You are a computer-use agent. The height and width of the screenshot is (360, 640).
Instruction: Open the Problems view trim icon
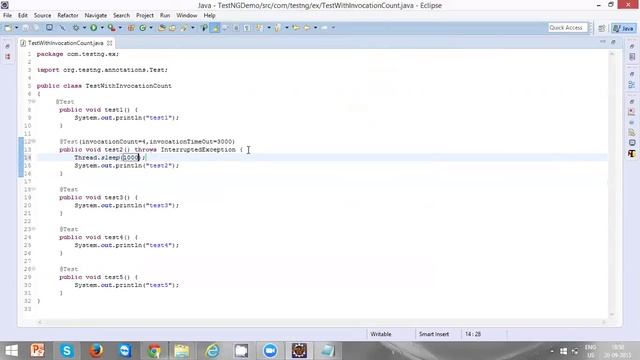pyautogui.click(x=632, y=112)
